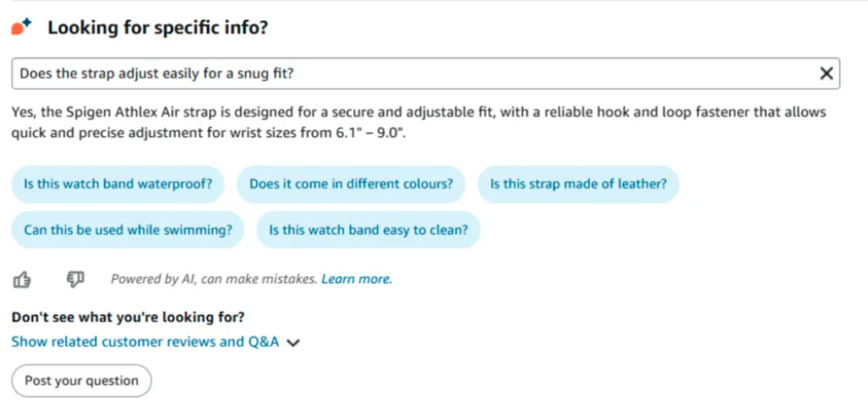Image resolution: width=868 pixels, height=405 pixels.
Task: Click the AI answer text about Spigen strap
Action: 419,124
